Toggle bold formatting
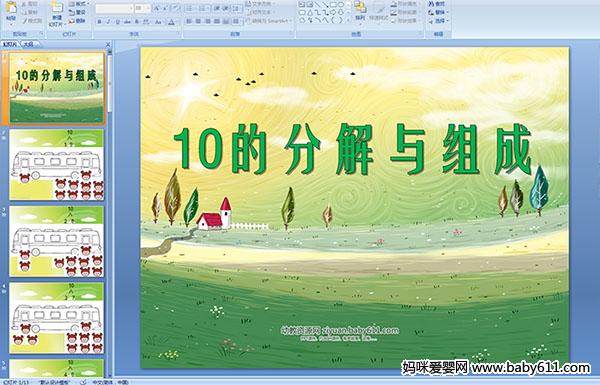600x385 pixels. point(99,22)
